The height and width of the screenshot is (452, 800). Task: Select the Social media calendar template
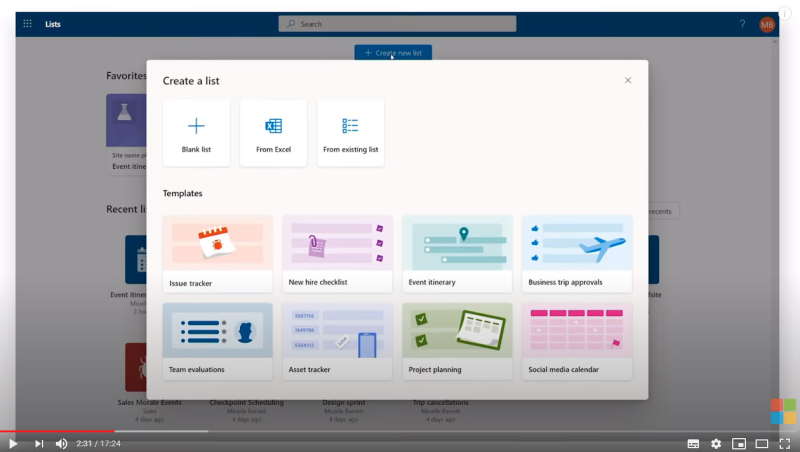pyautogui.click(x=577, y=341)
